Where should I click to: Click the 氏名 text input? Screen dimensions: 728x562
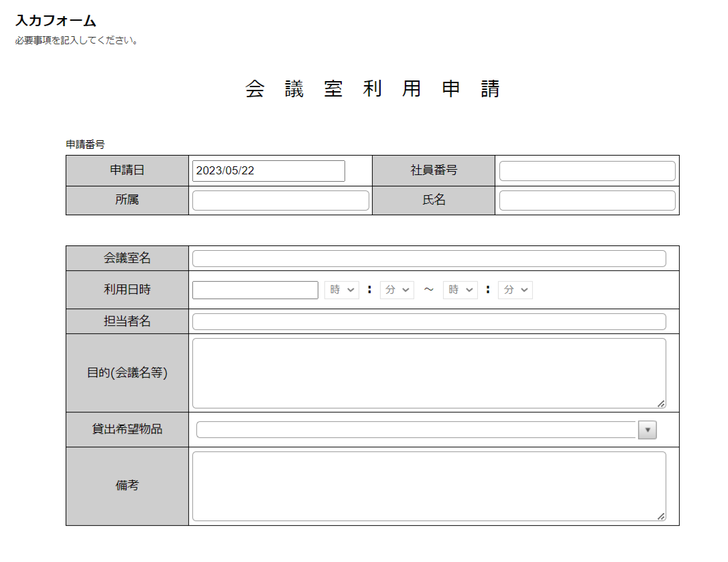pos(587,201)
